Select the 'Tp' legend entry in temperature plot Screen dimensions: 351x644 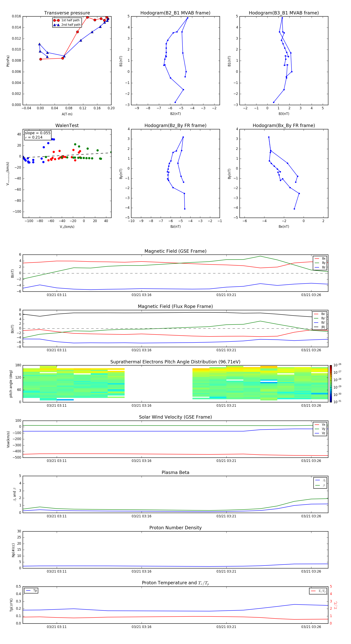click(x=31, y=591)
